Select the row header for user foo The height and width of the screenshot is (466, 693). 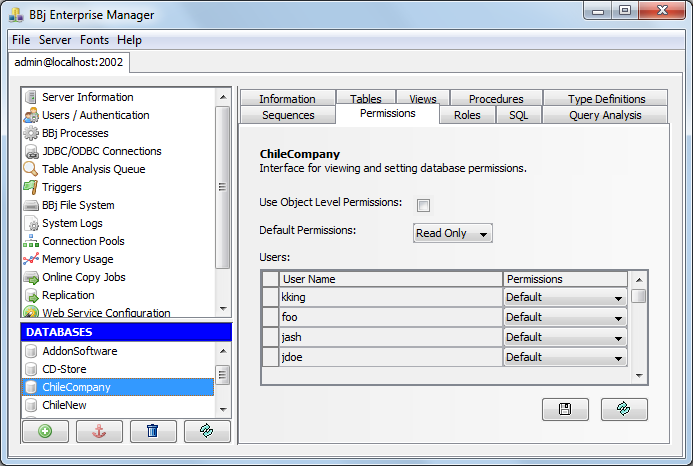270,317
